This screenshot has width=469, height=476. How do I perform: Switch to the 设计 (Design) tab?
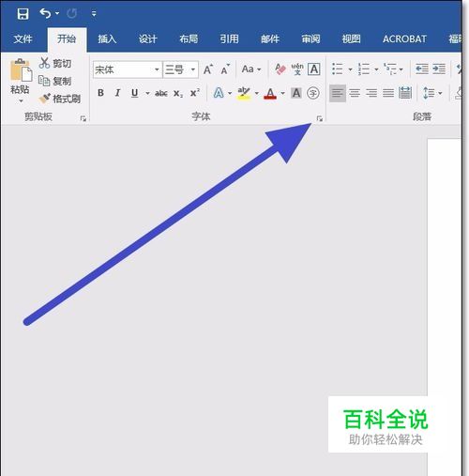[x=147, y=39]
